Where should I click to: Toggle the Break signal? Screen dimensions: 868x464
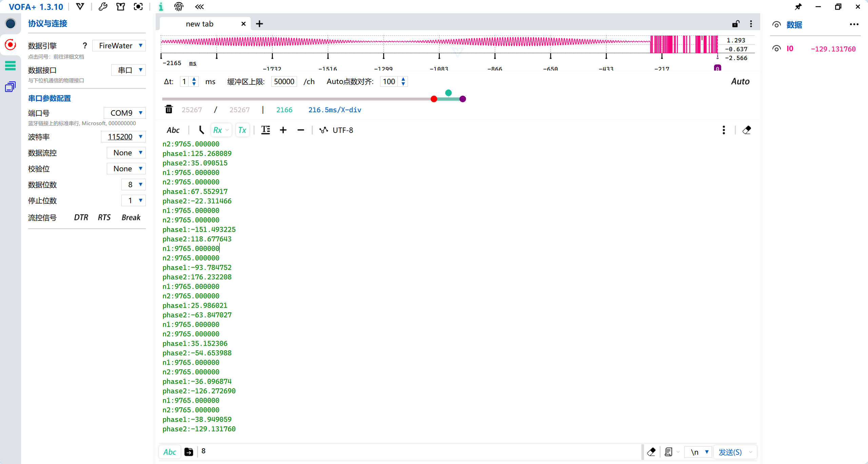pyautogui.click(x=131, y=217)
